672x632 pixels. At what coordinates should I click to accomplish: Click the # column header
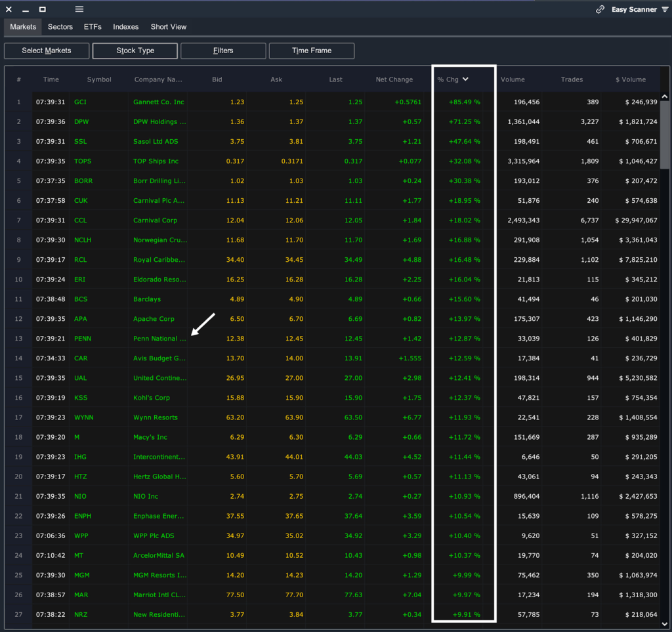pos(18,79)
